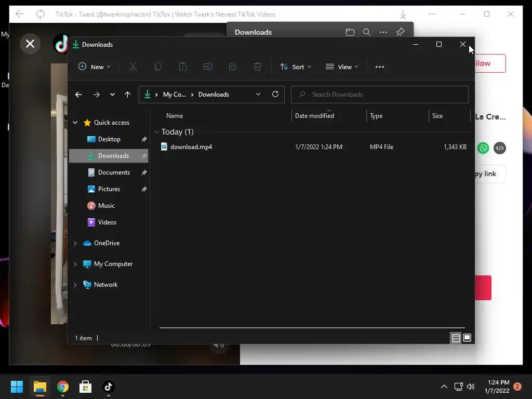Screen dimensions: 532x399
Task: Reload the TikTok page in browser
Action: (41, 14)
